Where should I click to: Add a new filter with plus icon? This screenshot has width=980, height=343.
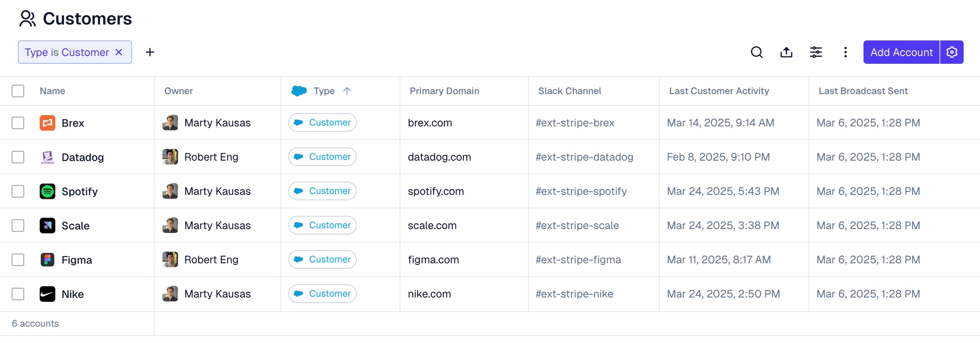click(x=150, y=52)
